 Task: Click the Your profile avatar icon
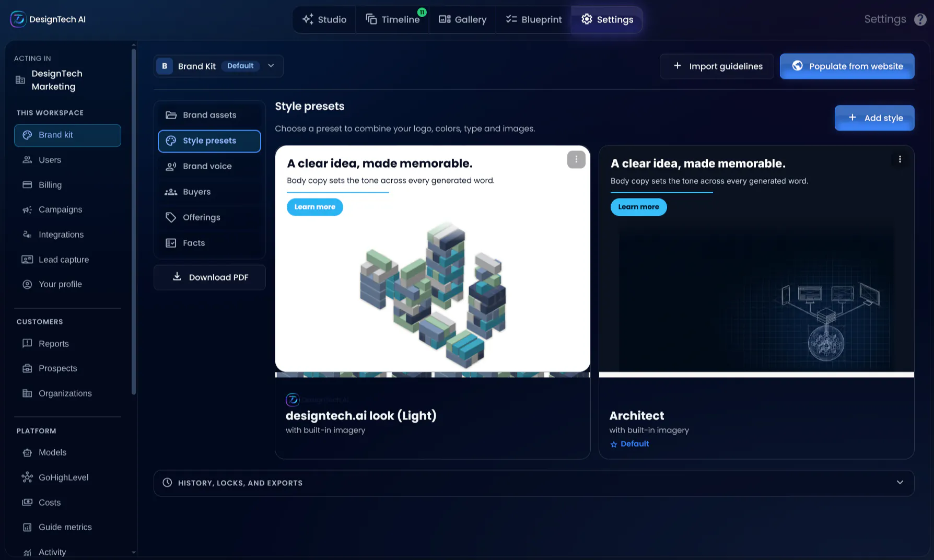click(27, 284)
